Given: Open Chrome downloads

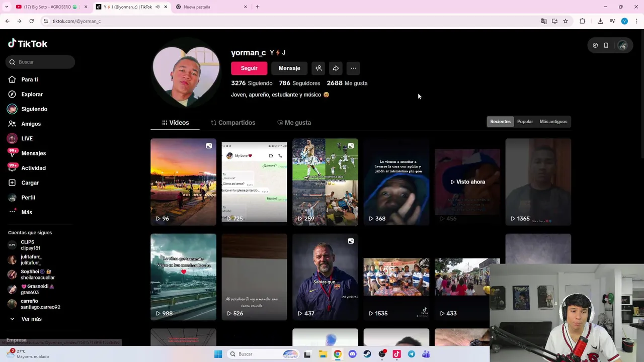Looking at the screenshot, I should tap(600, 21).
